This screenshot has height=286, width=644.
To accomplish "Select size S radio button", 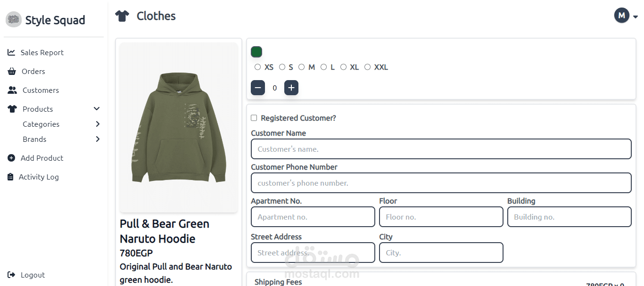I will [282, 67].
